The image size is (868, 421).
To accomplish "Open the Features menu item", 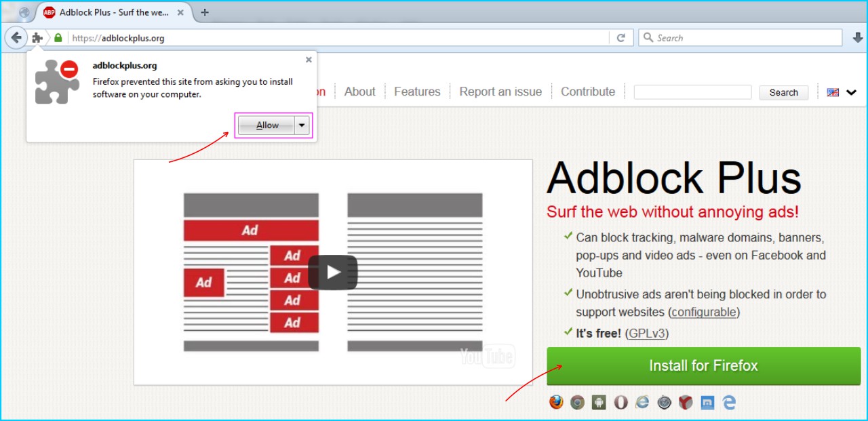I will coord(417,92).
